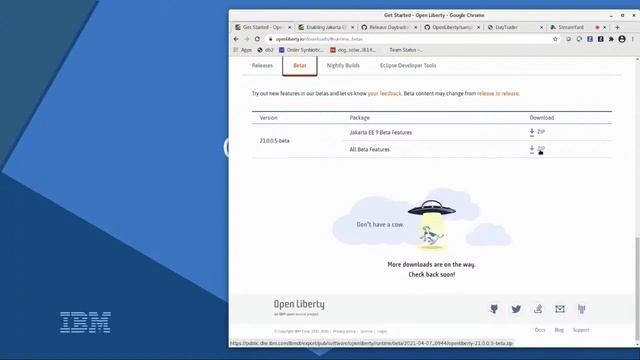Reload the Open Liberty page
Image resolution: width=640 pixels, height=360 pixels.
(x=257, y=39)
